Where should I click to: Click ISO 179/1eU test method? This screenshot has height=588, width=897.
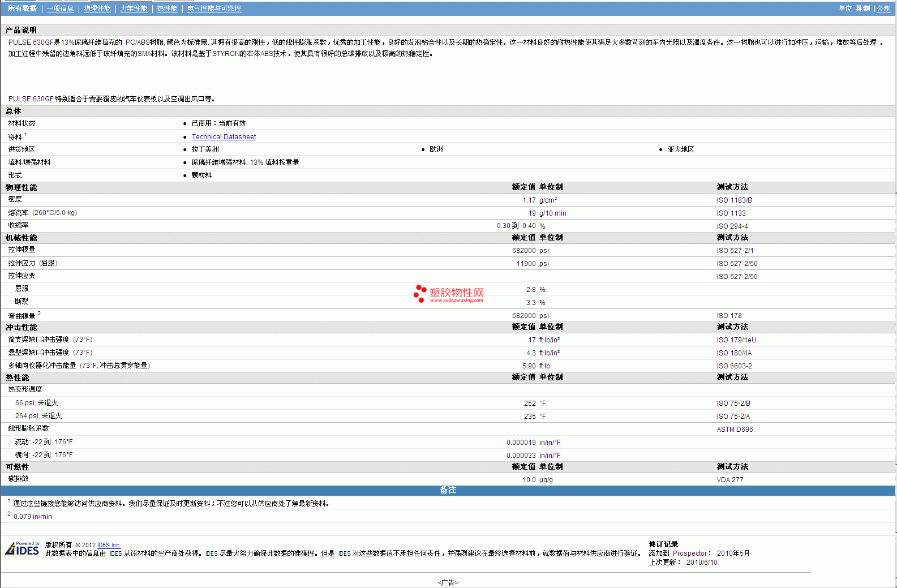tap(736, 340)
